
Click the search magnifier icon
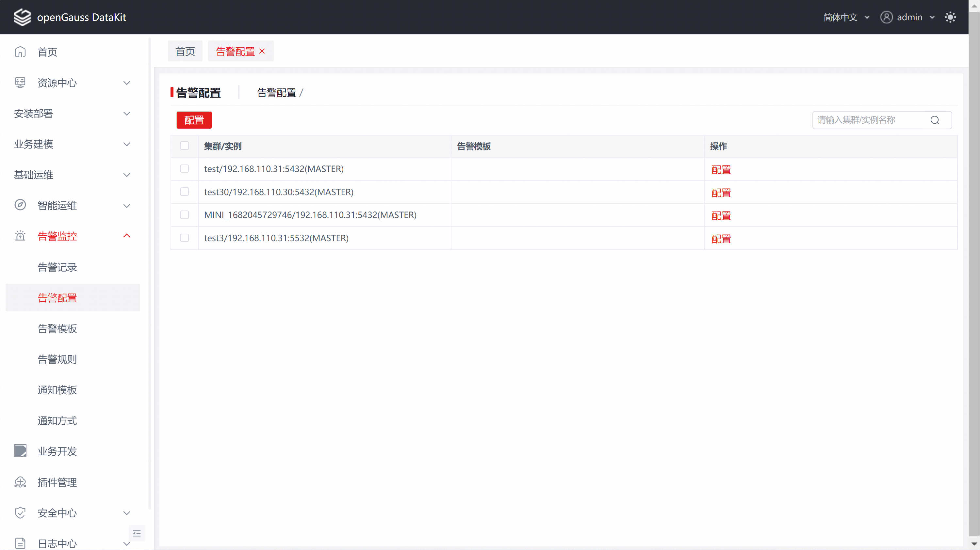click(x=935, y=120)
